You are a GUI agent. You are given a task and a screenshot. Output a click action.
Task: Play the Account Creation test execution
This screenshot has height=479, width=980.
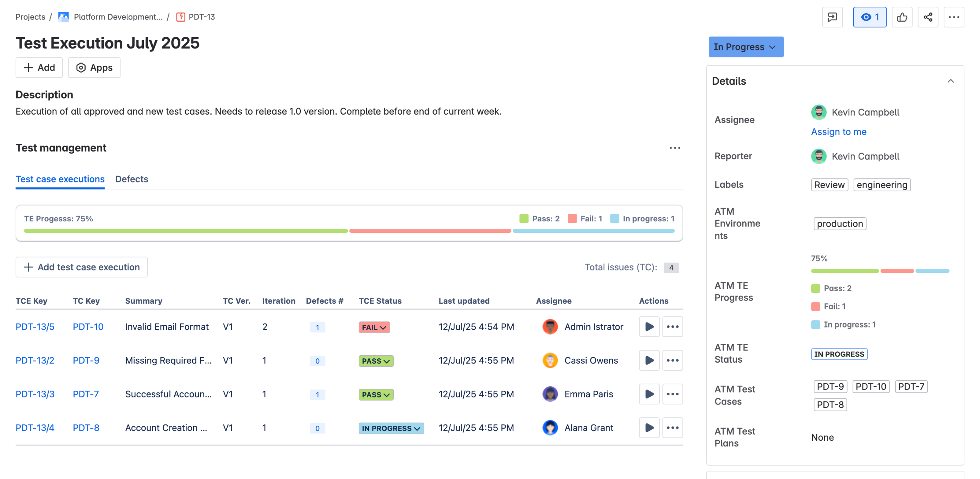click(x=649, y=428)
